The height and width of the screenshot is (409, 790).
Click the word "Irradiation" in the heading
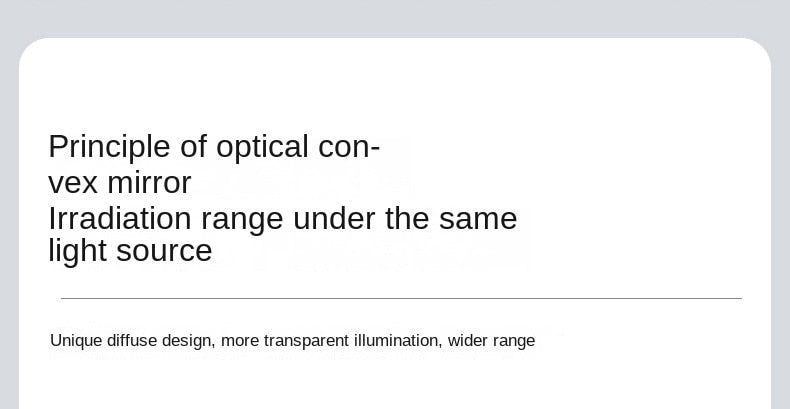point(120,218)
